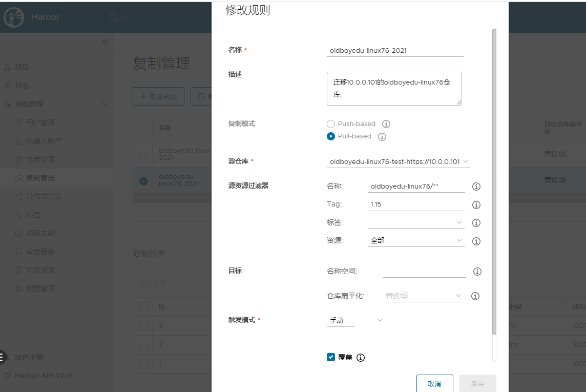The width and height of the screenshot is (586, 392).
Task: Click info icon for 名称 filter field
Action: point(476,187)
